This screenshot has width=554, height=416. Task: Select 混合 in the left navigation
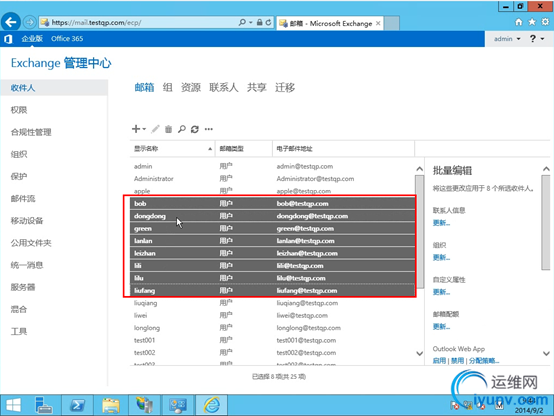tap(19, 309)
